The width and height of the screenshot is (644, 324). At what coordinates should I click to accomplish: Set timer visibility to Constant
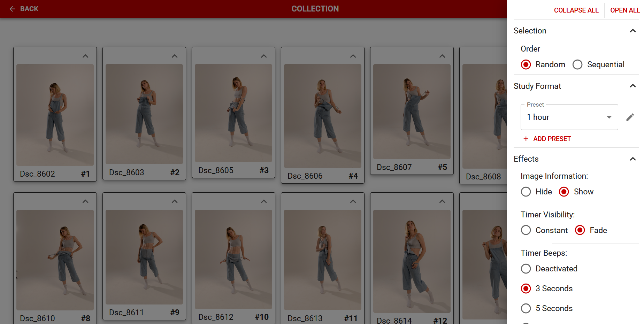pos(526,230)
